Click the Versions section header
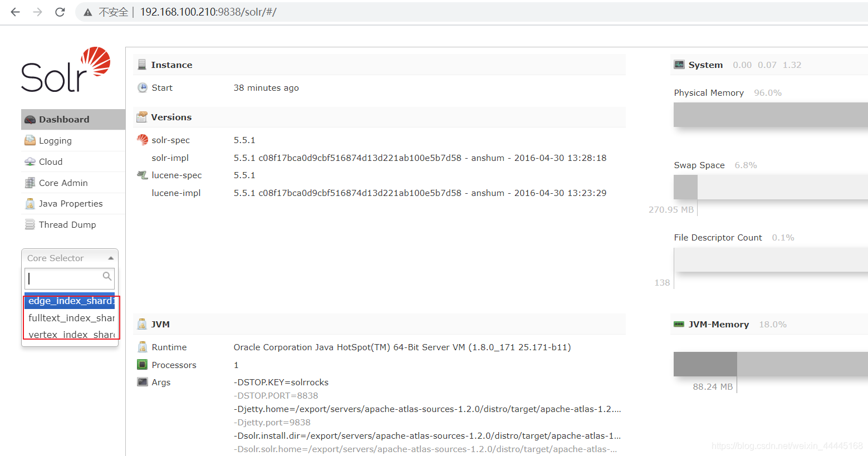This screenshot has height=456, width=868. (380, 117)
